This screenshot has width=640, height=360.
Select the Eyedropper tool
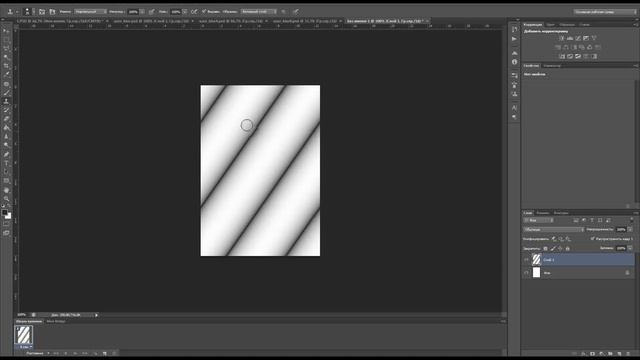(6, 75)
